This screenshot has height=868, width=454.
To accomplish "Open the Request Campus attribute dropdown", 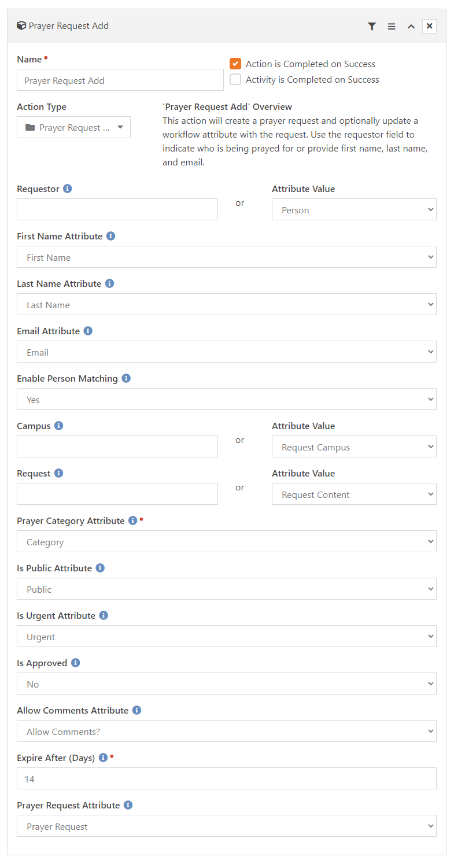I will [x=354, y=446].
